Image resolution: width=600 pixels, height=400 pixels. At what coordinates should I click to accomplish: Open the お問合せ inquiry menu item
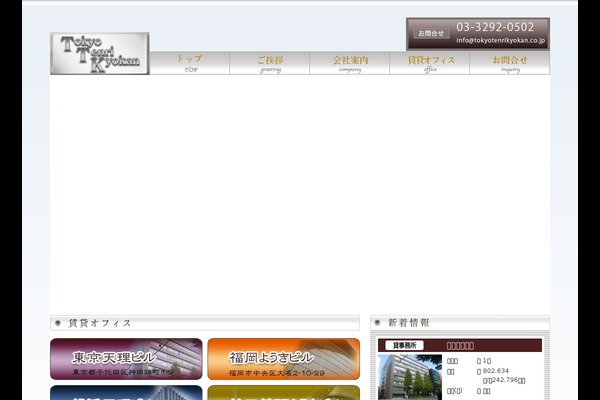click(510, 63)
